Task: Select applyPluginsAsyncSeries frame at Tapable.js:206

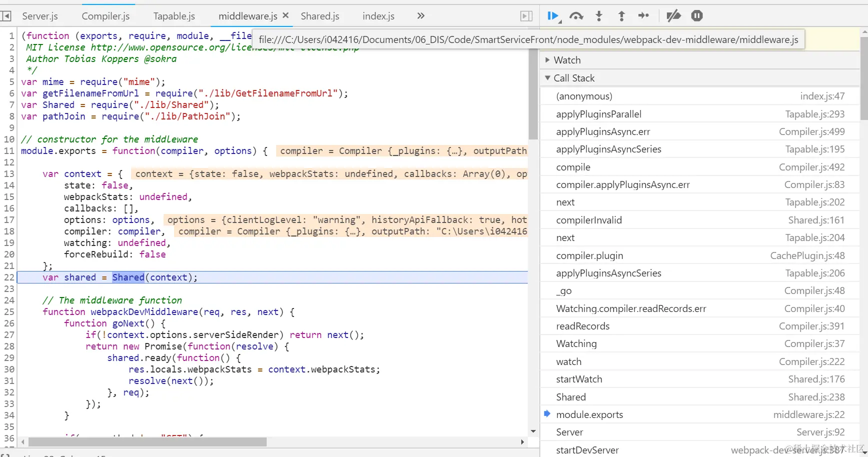Action: [700, 273]
